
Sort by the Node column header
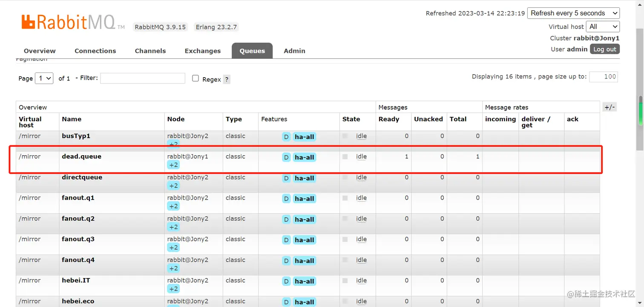(176, 119)
